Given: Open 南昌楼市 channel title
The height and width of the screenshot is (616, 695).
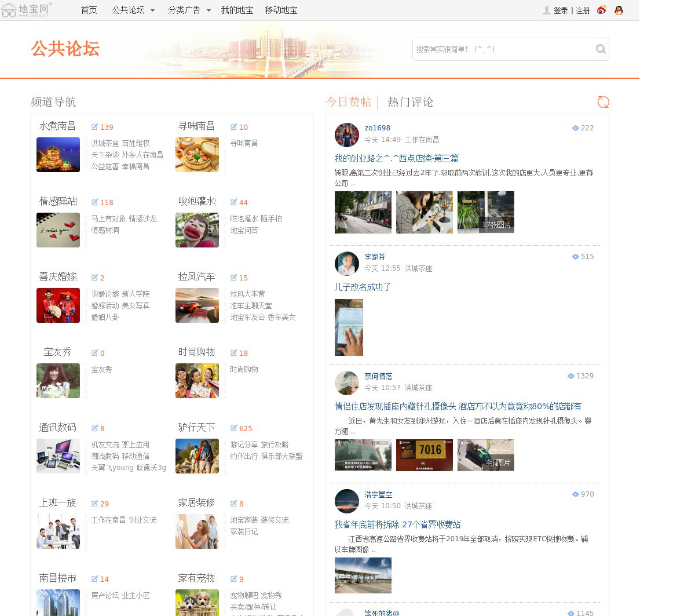Looking at the screenshot, I should (x=57, y=578).
